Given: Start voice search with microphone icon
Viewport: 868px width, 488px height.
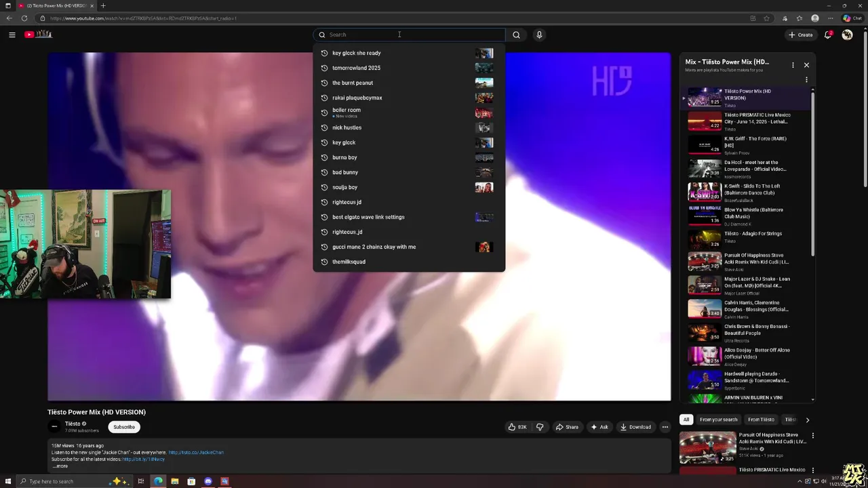Looking at the screenshot, I should point(539,35).
